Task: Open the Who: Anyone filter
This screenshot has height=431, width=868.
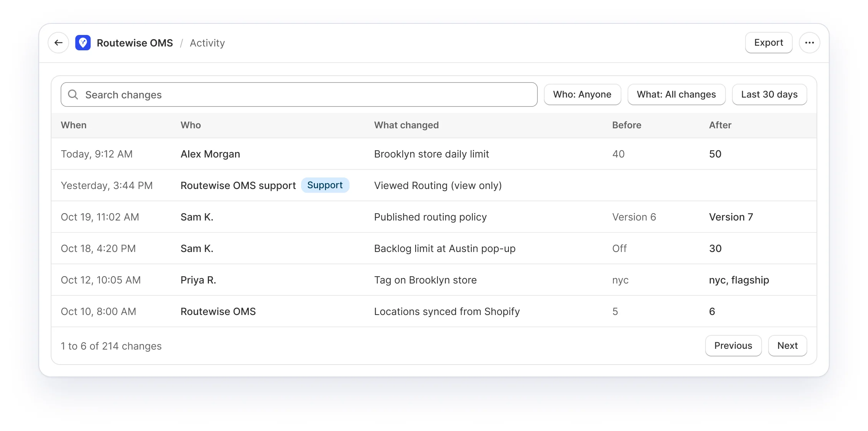Action: tap(582, 94)
